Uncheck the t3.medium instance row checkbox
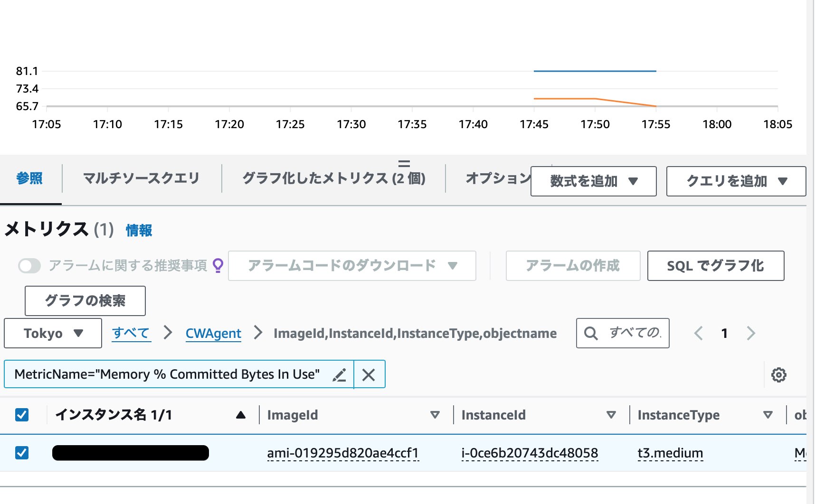The height and width of the screenshot is (504, 815). tap(22, 453)
